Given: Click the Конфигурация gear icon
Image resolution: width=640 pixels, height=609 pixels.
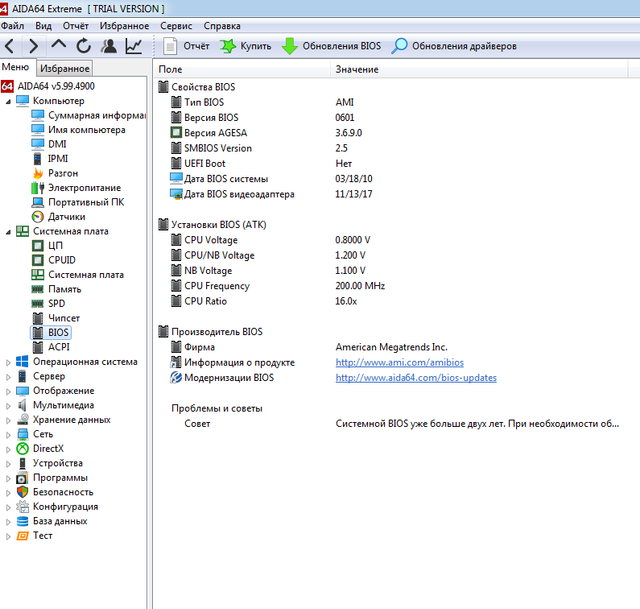Looking at the screenshot, I should point(22,507).
